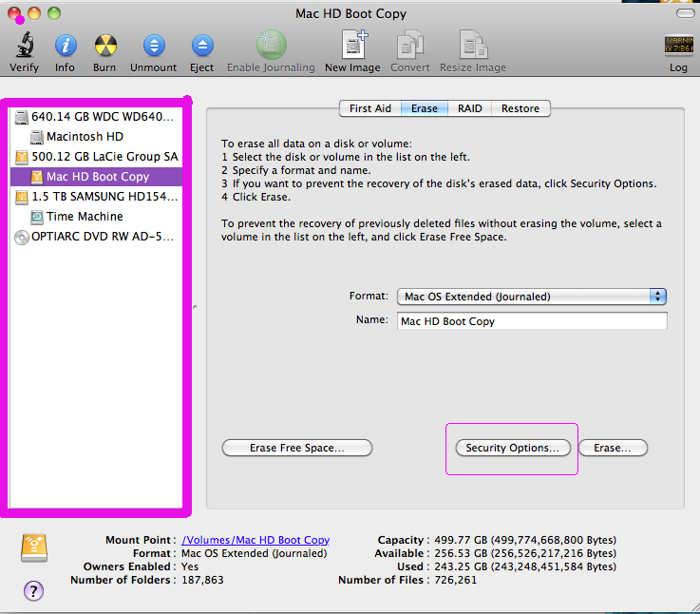The width and height of the screenshot is (700, 614).
Task: Click the Number of Files value 726,261
Action: pos(455,580)
